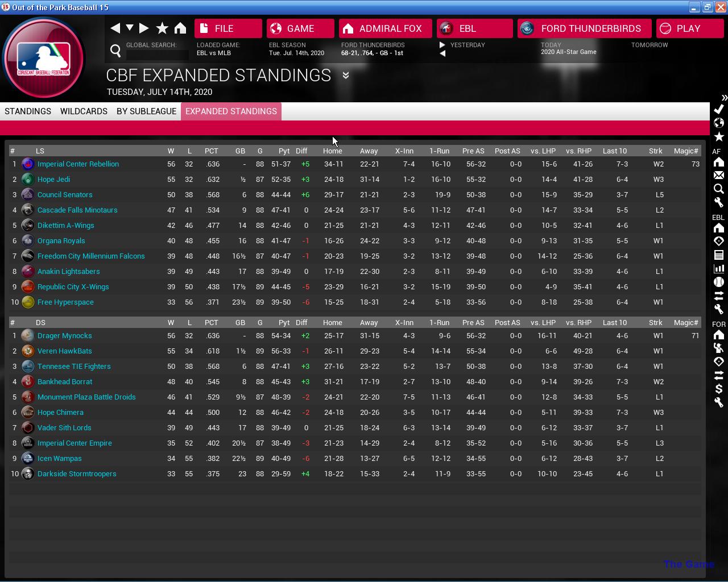Click the bar chart statistics icon in sidebar
This screenshot has height=582, width=728.
pos(719,268)
